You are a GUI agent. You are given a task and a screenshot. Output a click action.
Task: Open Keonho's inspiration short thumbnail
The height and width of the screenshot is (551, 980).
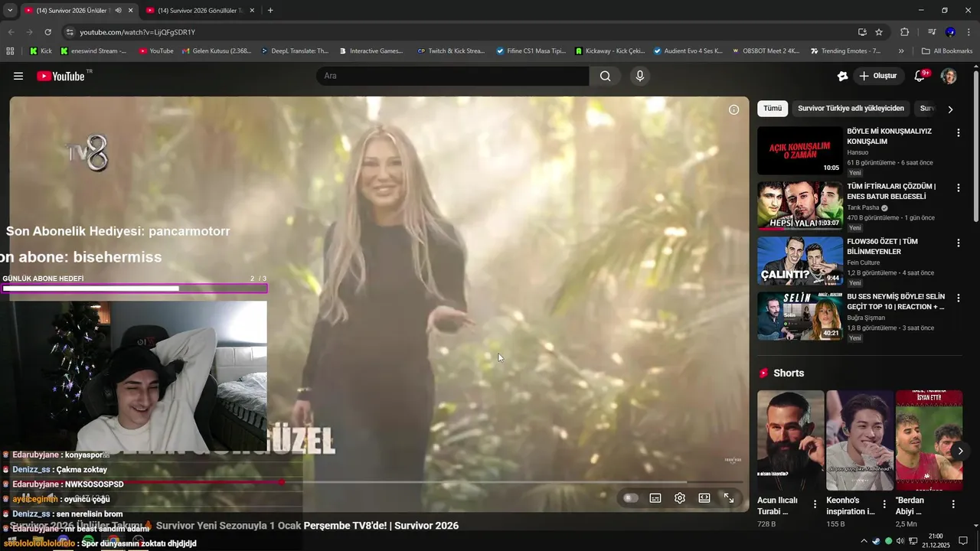[x=860, y=440]
